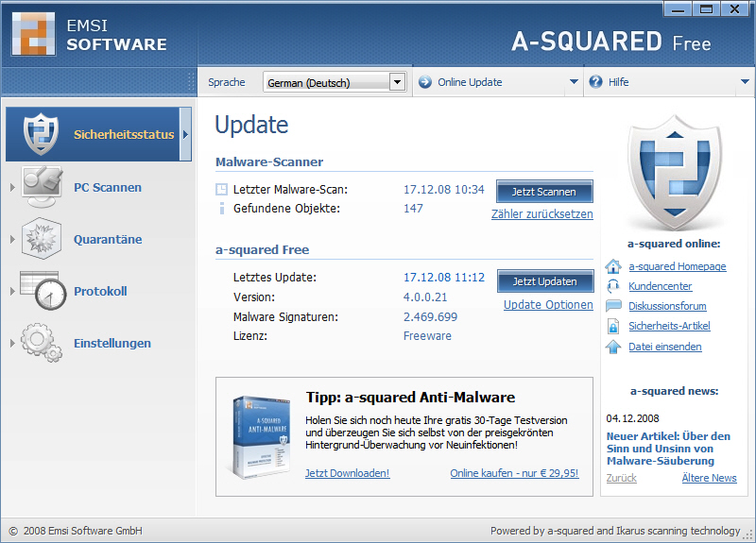Open the a-squared Homepage link
756x543 pixels.
[x=677, y=266]
